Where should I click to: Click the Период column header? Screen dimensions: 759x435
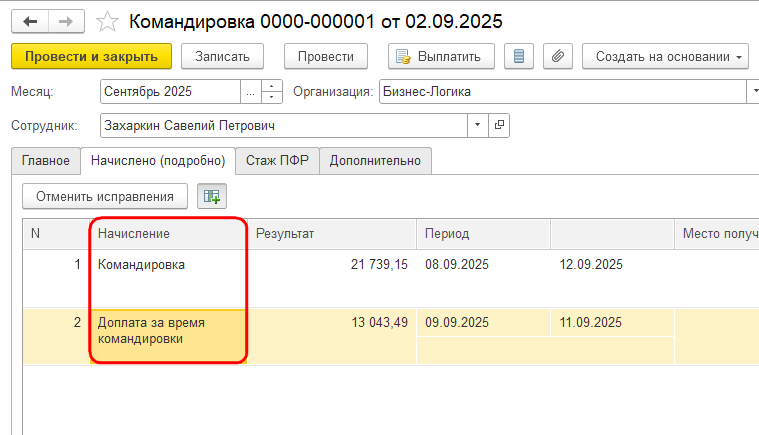point(483,234)
